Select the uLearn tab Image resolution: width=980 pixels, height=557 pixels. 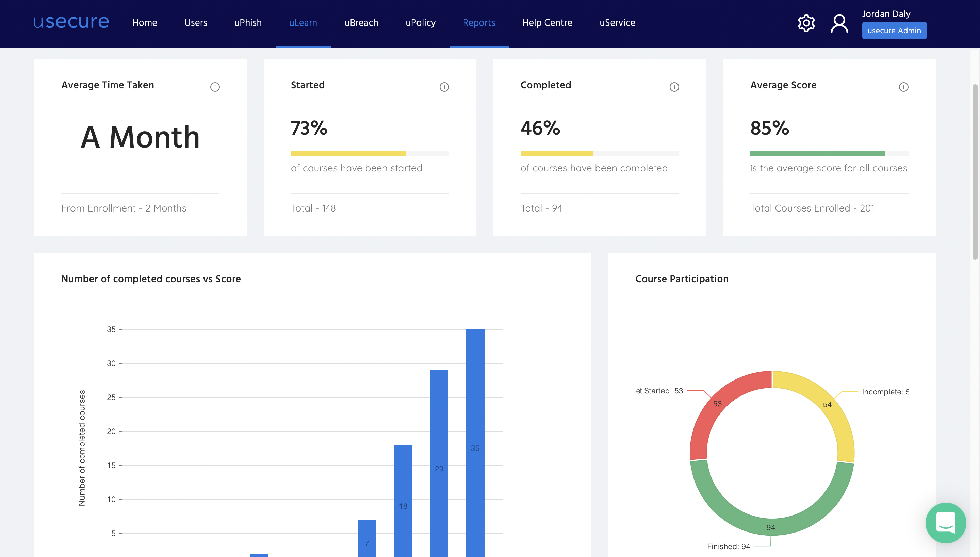(303, 22)
